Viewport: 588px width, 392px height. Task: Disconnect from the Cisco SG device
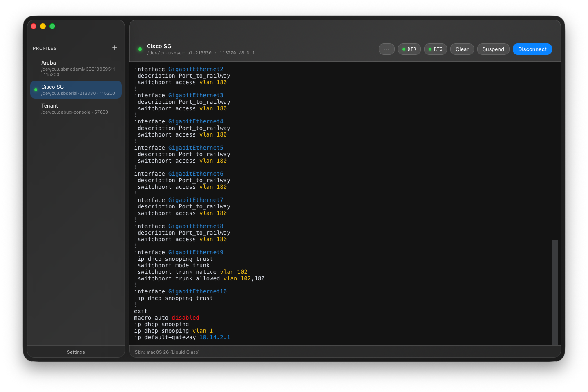532,49
